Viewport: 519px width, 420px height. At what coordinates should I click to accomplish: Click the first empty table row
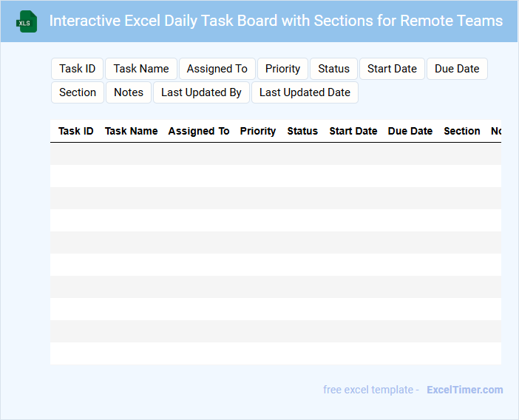pos(275,154)
